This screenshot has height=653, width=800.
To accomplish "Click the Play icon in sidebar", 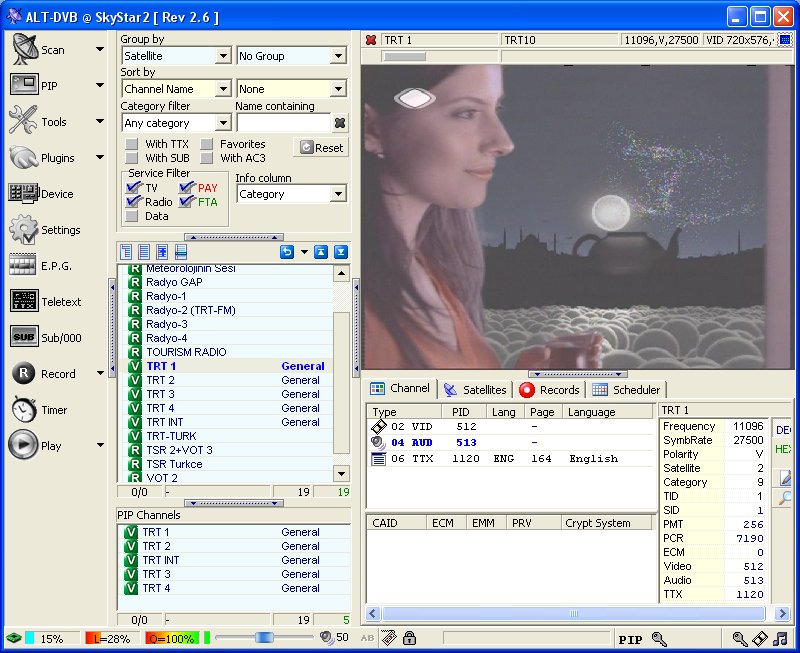I will click(x=23, y=445).
